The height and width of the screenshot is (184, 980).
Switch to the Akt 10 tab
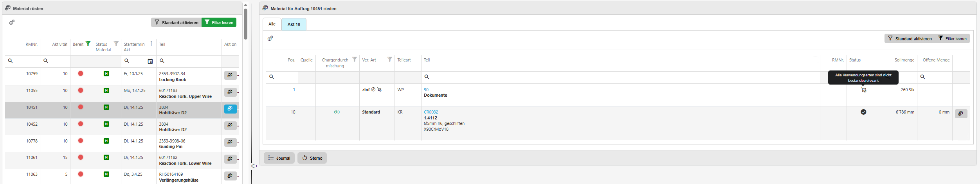(294, 24)
